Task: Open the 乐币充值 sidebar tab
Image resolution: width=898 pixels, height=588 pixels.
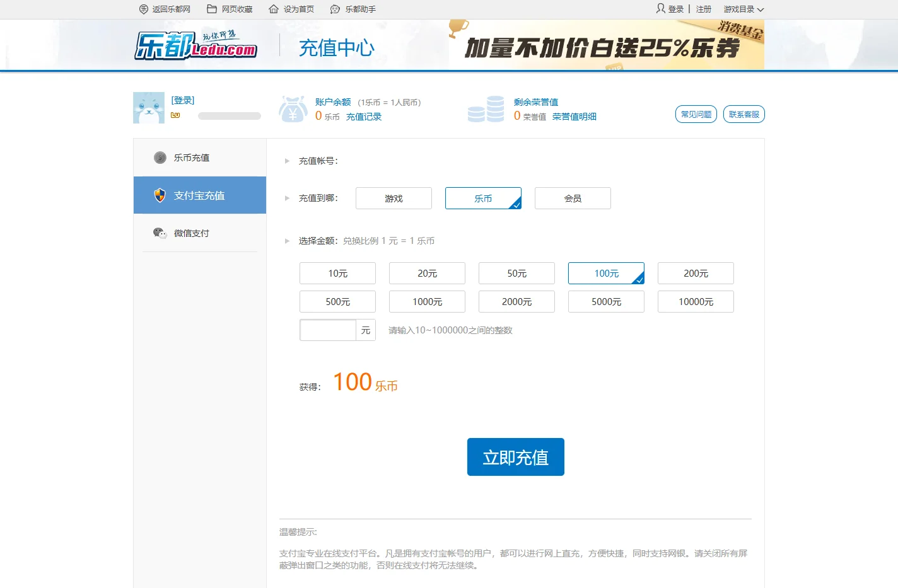Action: coord(200,158)
